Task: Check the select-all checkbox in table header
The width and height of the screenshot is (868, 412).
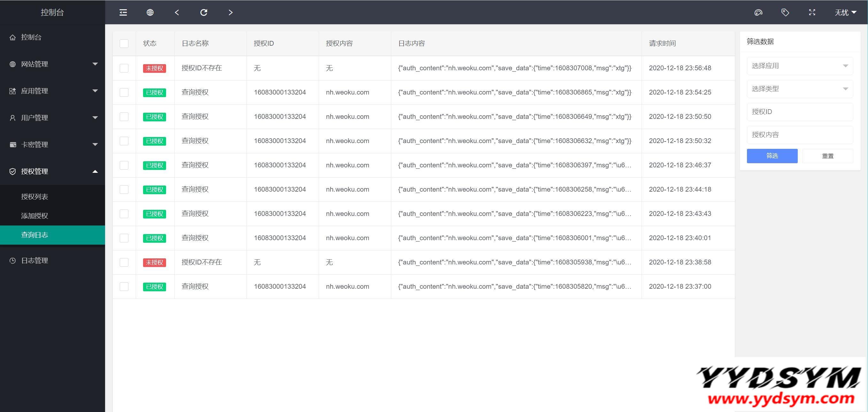Action: point(124,43)
